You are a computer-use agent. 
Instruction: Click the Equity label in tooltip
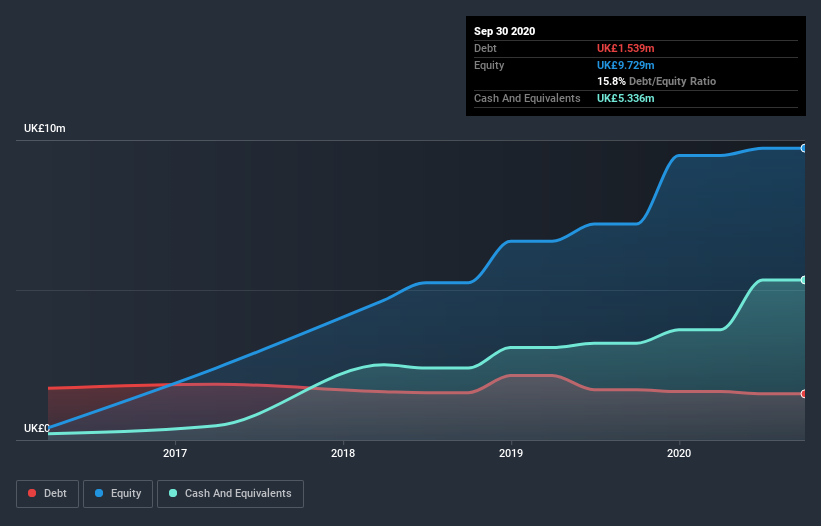[489, 65]
